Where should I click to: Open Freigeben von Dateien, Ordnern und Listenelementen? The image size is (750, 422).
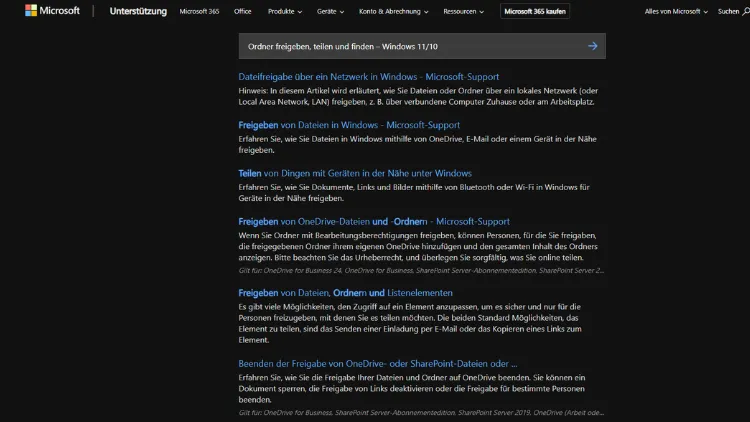click(x=345, y=293)
